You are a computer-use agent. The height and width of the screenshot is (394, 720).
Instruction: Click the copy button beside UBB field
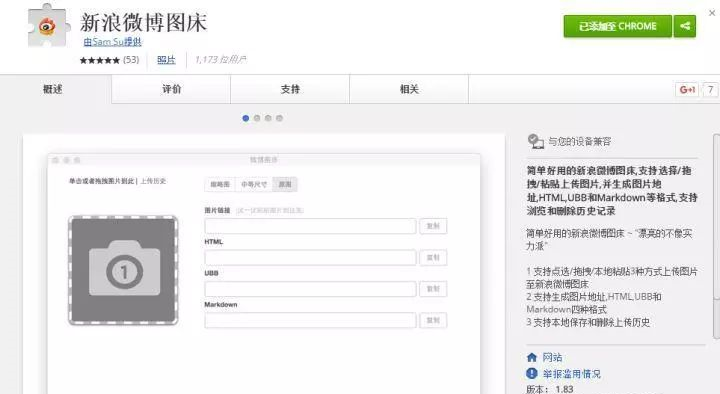433,289
